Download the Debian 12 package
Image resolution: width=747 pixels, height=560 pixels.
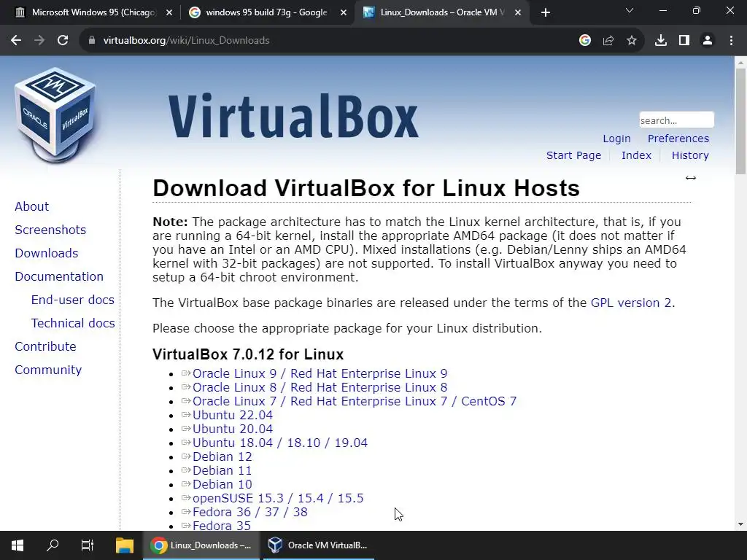tap(222, 456)
